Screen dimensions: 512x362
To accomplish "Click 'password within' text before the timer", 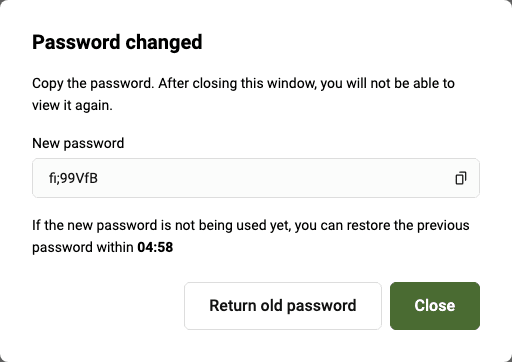I will pyautogui.click(x=83, y=247).
